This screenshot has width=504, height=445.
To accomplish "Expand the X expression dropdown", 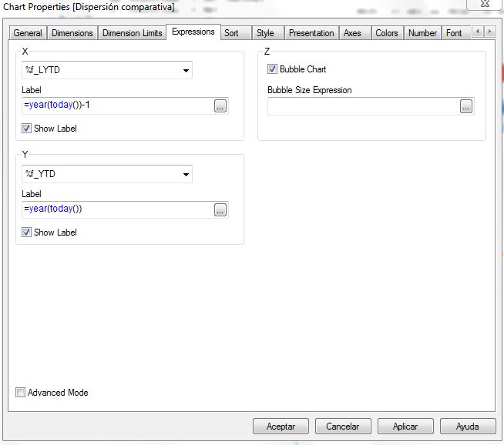I will 186,71.
